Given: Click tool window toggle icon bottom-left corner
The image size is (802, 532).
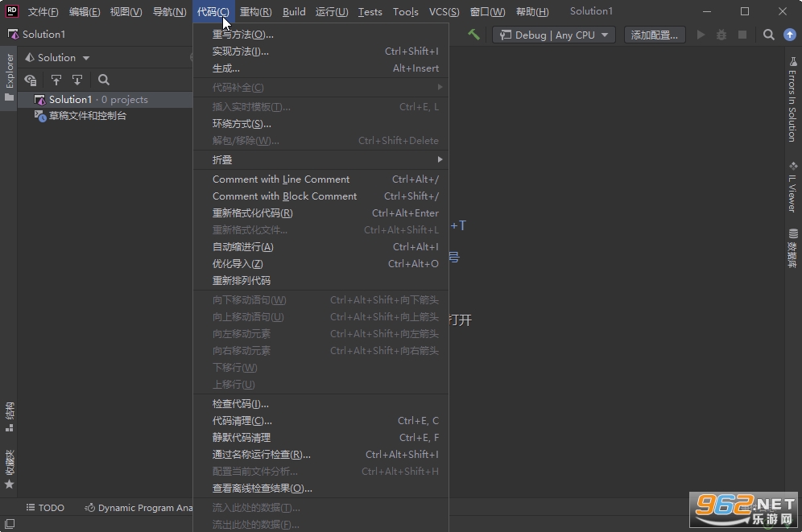Looking at the screenshot, I should tap(9, 524).
